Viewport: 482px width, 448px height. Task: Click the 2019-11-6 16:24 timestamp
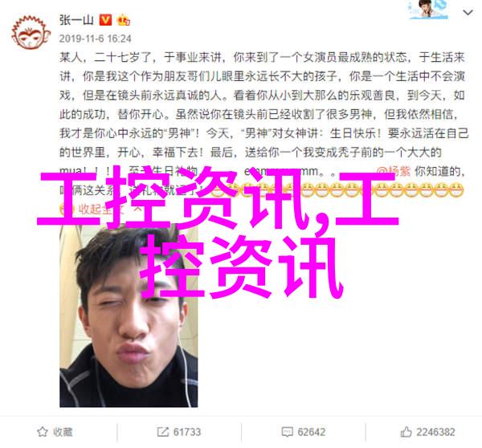coord(96,39)
